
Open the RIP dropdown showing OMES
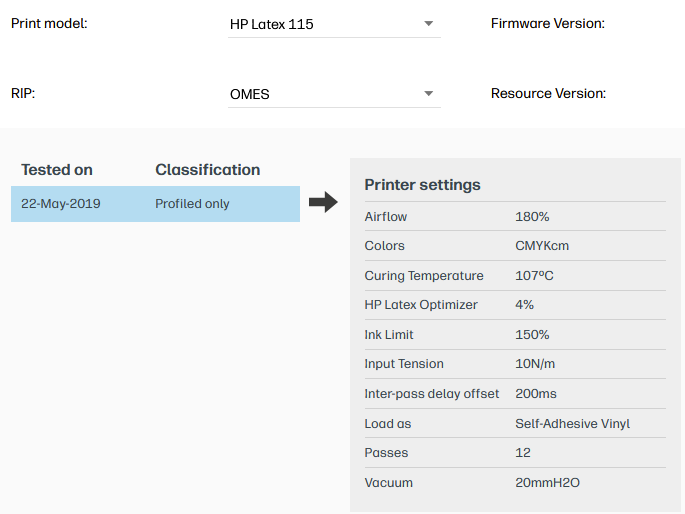click(x=334, y=94)
